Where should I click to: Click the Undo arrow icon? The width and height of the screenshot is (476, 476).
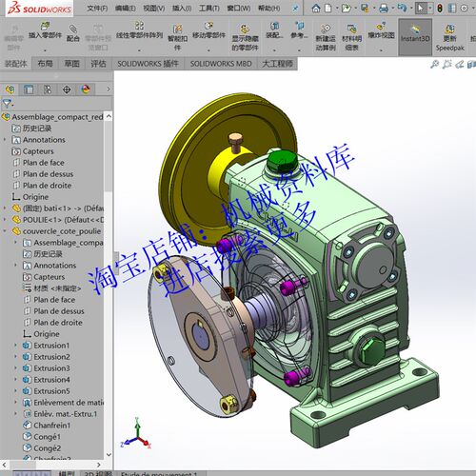pos(402,8)
